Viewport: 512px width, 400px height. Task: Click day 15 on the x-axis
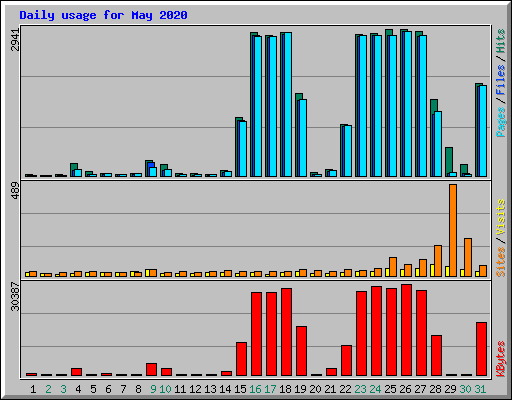coord(240,389)
